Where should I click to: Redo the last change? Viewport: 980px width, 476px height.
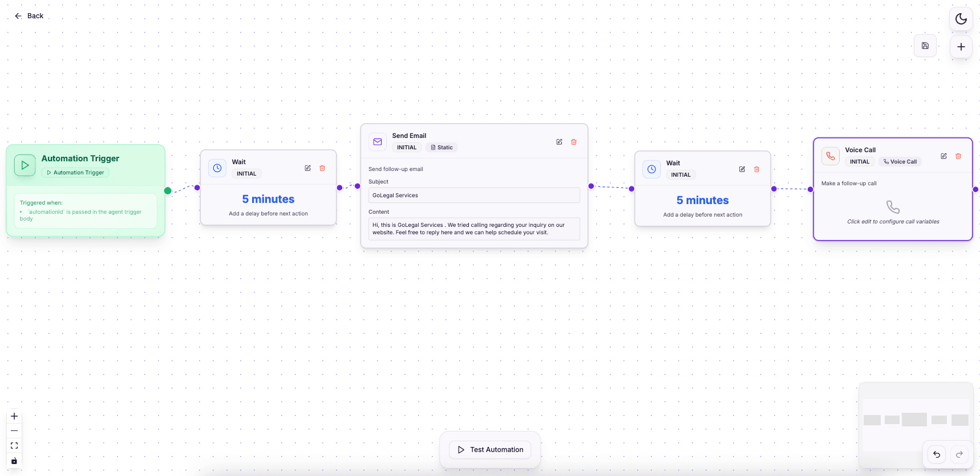click(959, 454)
